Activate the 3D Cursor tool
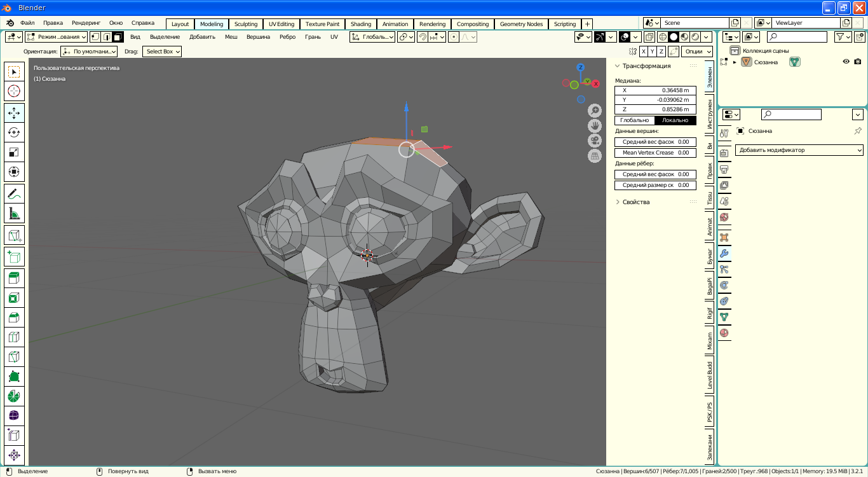The image size is (868, 477). point(14,92)
